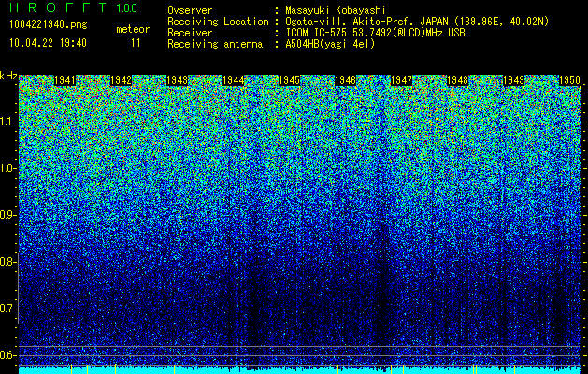Click the 1947 time marker
This screenshot has width=588, height=374.
click(402, 80)
